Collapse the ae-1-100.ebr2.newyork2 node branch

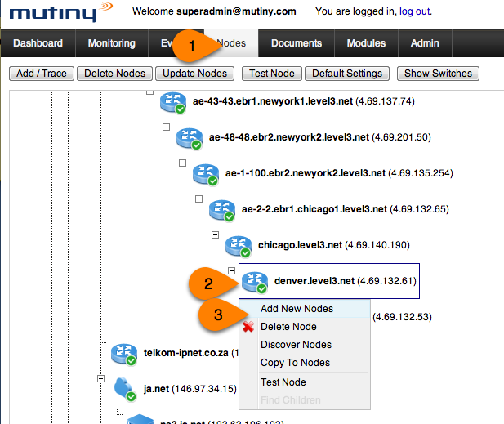click(183, 163)
